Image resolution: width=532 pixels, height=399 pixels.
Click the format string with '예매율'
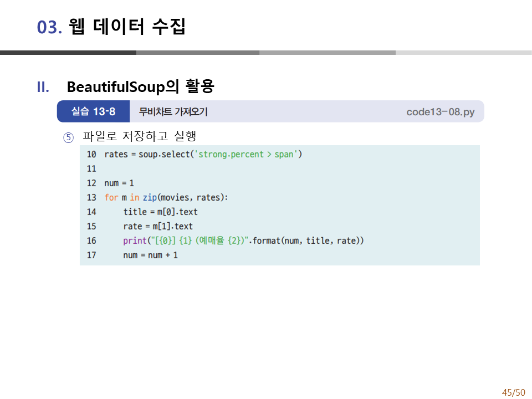tap(200, 241)
